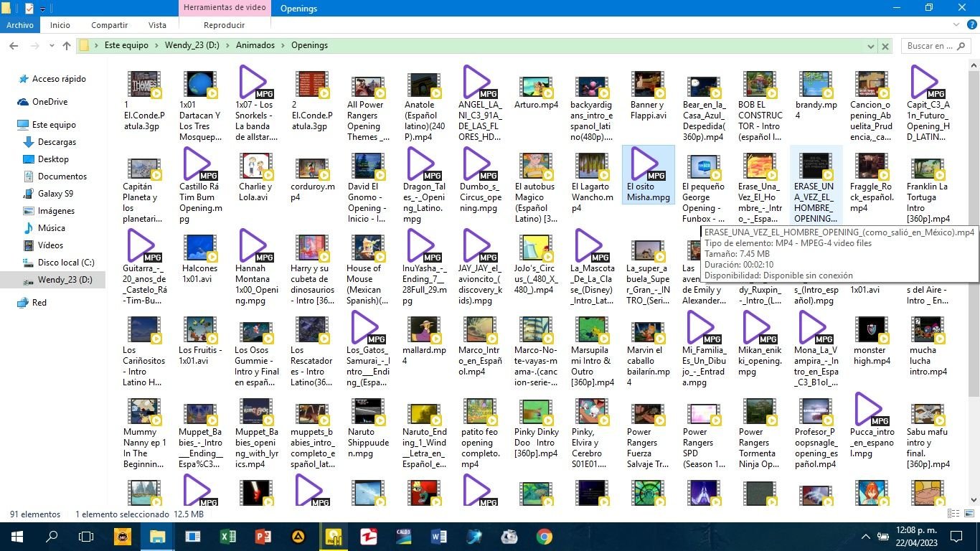Expand chevron after 'Este equipo' in address bar
The width and height of the screenshot is (980, 551).
(157, 45)
